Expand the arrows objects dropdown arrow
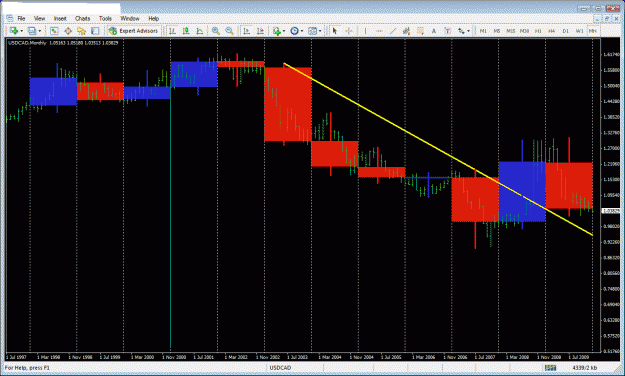Screen dimensions: 625x376 (x=468, y=31)
